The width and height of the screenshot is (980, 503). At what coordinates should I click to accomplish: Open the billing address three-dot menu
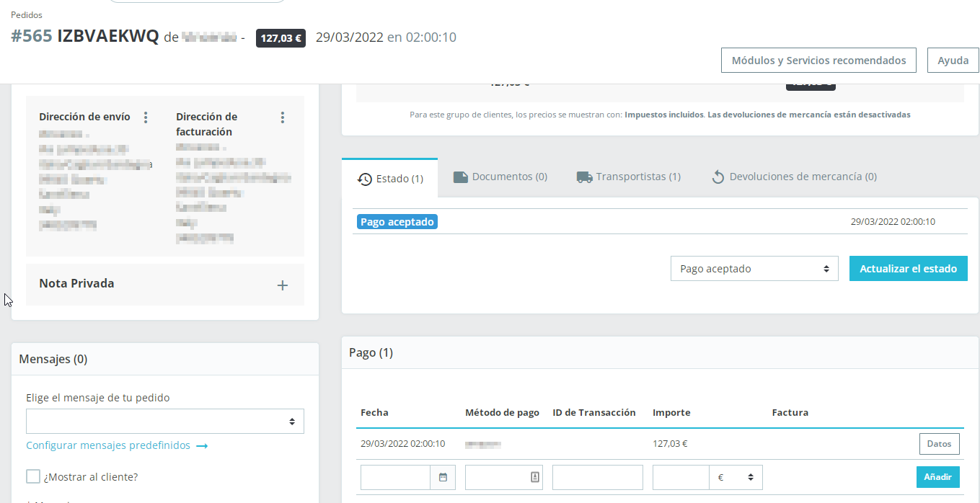(283, 117)
